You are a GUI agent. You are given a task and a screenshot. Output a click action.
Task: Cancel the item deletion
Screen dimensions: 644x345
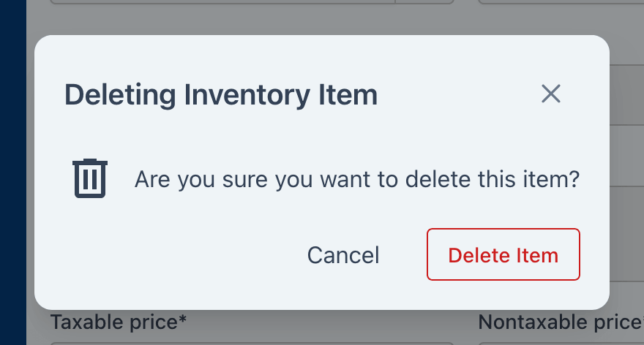(x=343, y=255)
